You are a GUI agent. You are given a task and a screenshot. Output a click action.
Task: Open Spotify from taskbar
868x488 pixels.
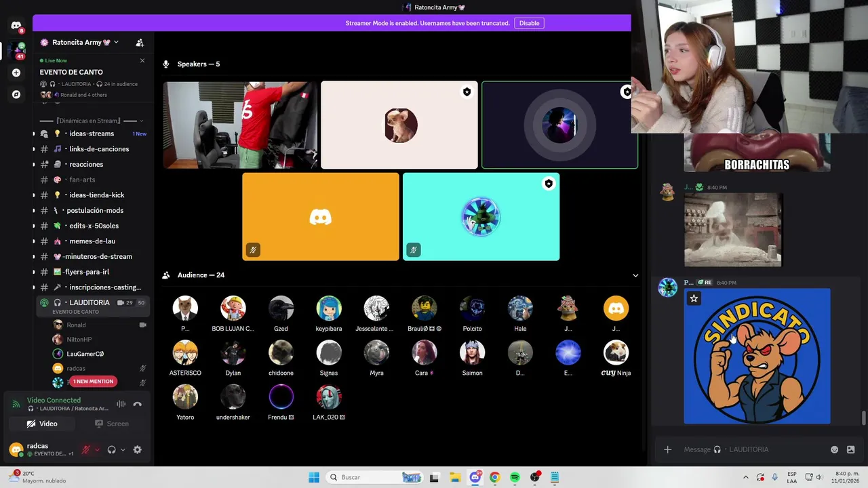click(515, 477)
